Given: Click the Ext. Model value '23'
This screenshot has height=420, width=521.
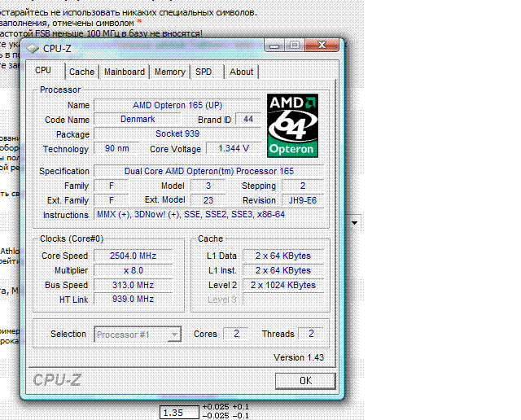Looking at the screenshot, I should (x=208, y=200).
